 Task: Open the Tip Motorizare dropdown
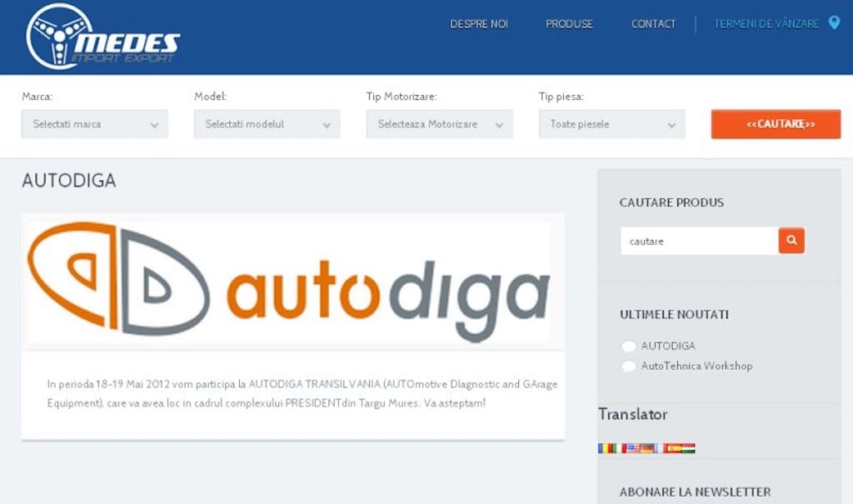[440, 124]
